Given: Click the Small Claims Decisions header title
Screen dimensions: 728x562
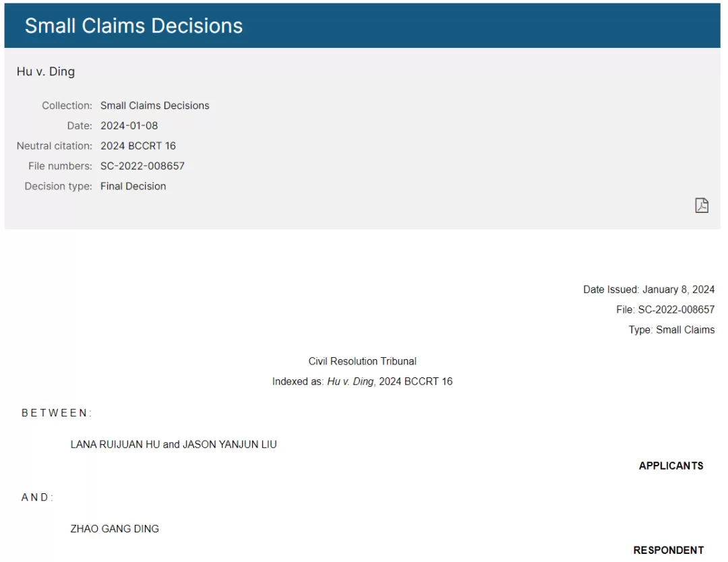Looking at the screenshot, I should click(x=133, y=26).
